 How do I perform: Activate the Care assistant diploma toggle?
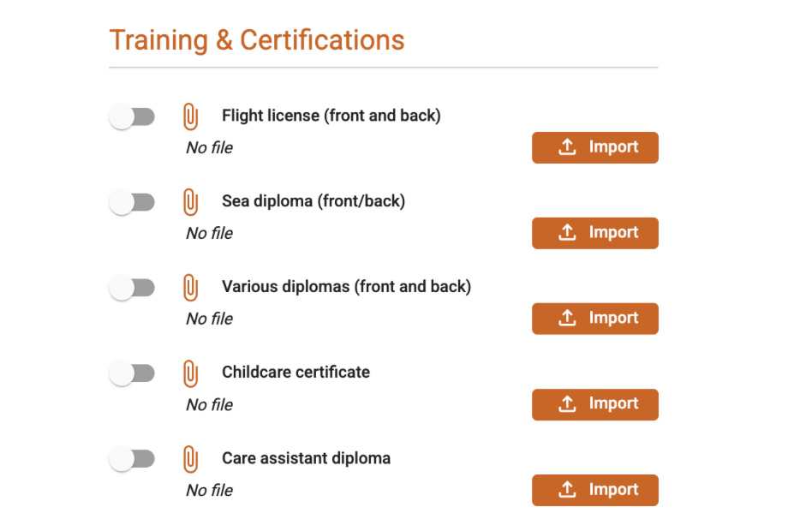tap(132, 460)
